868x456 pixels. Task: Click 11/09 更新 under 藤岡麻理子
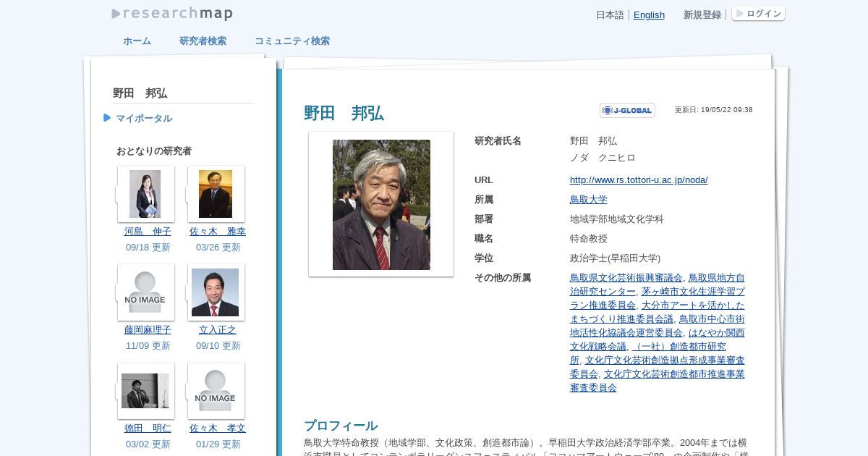coord(148,346)
